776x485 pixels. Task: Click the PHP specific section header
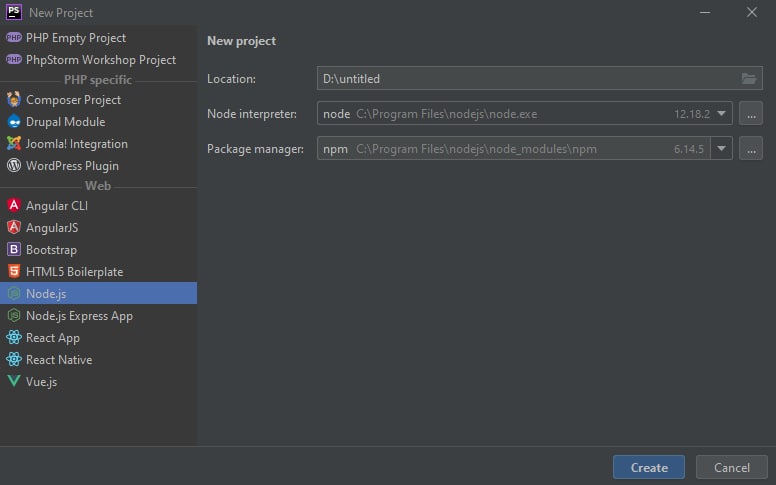coord(98,80)
